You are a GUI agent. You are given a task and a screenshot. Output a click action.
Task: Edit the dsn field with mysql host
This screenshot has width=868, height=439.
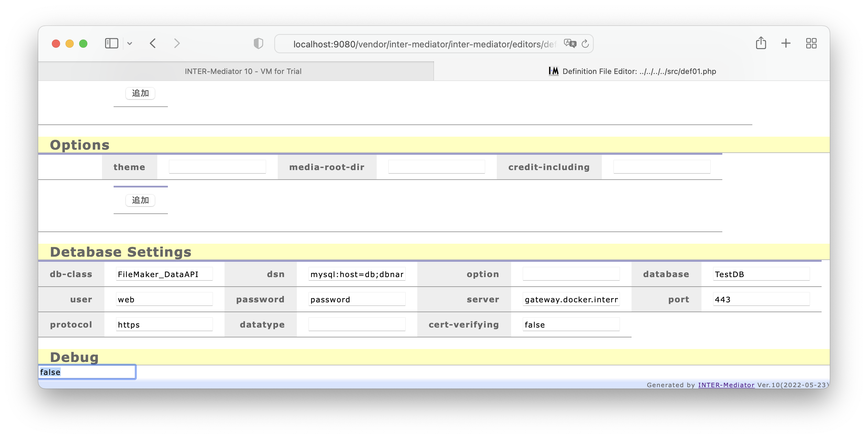pos(357,274)
